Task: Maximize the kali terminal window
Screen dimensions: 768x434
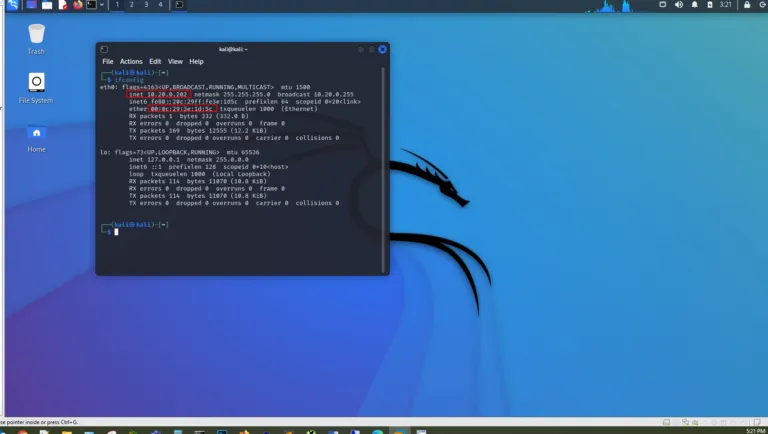Action: click(372, 49)
